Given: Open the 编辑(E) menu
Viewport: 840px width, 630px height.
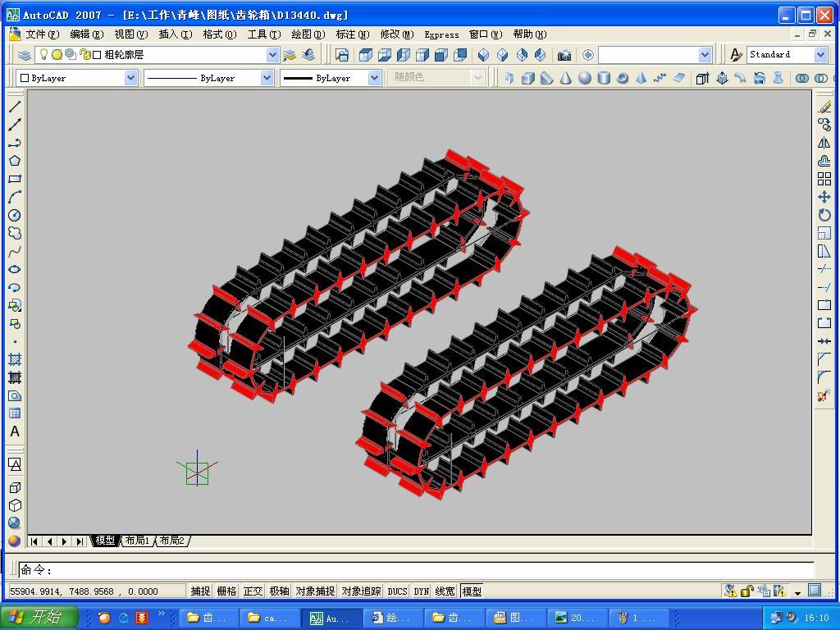Looking at the screenshot, I should 86,34.
